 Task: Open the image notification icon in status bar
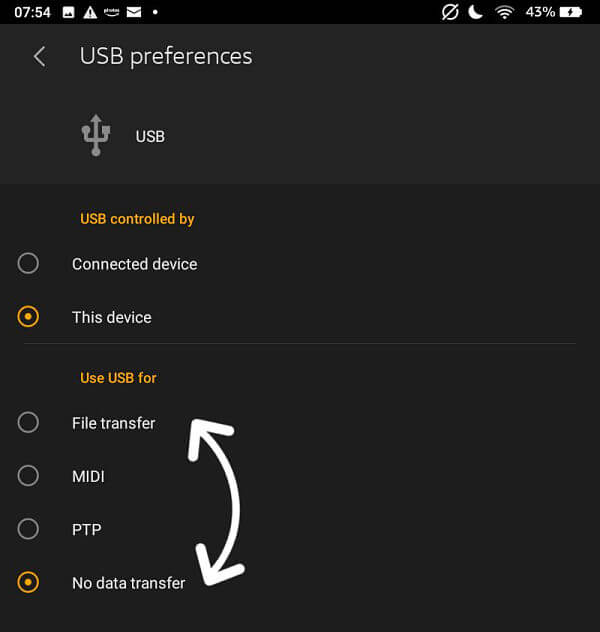[69, 12]
